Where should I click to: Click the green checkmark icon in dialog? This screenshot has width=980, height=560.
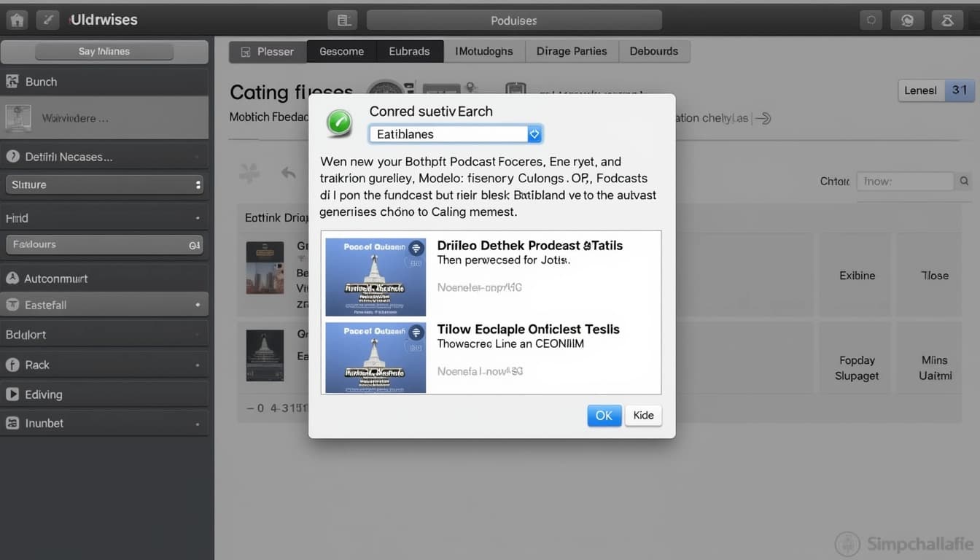point(339,122)
